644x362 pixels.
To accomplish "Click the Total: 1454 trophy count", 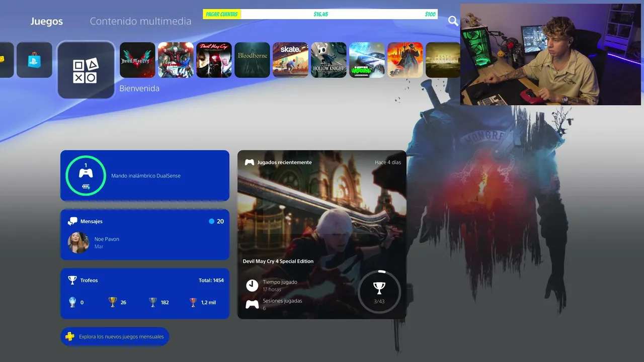I will (211, 280).
